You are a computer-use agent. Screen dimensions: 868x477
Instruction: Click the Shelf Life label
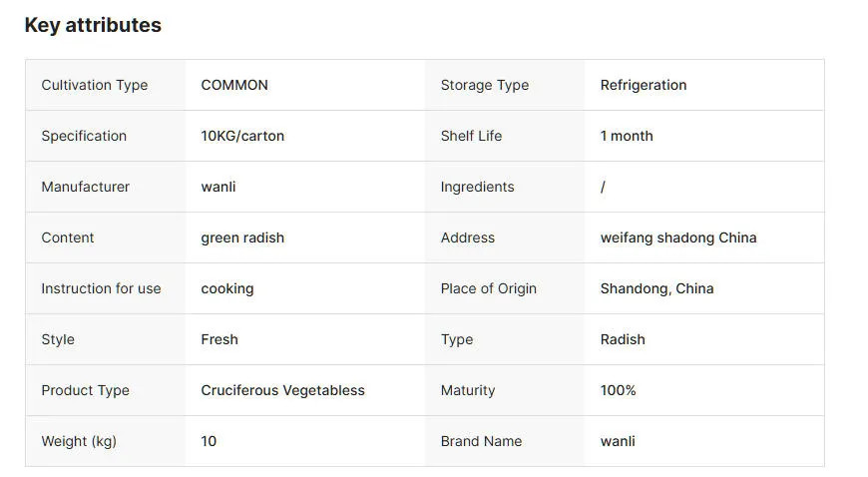tap(471, 136)
